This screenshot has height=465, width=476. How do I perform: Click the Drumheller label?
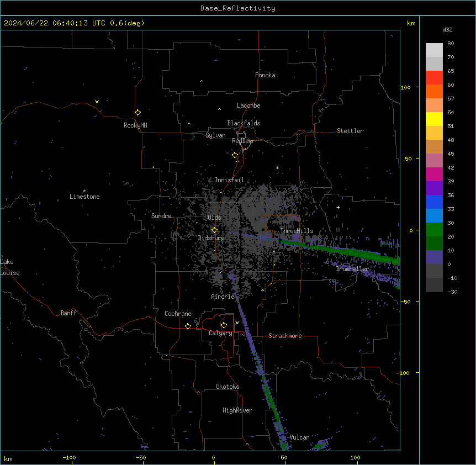352,269
